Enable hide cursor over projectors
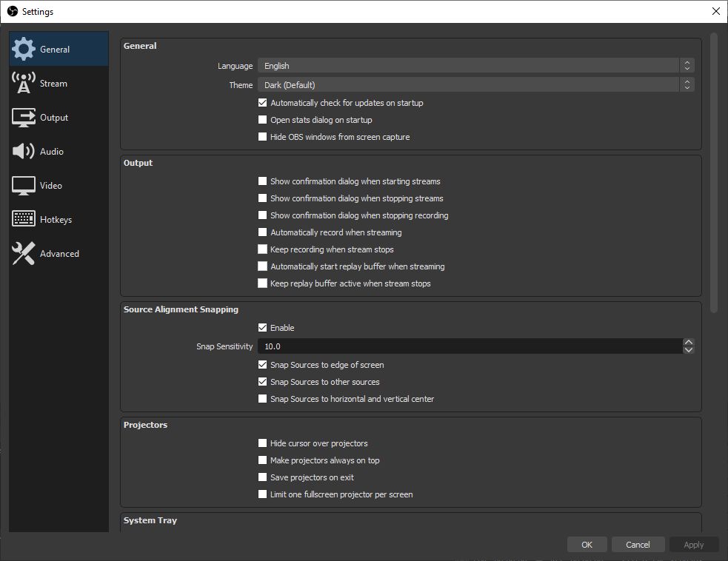 262,443
